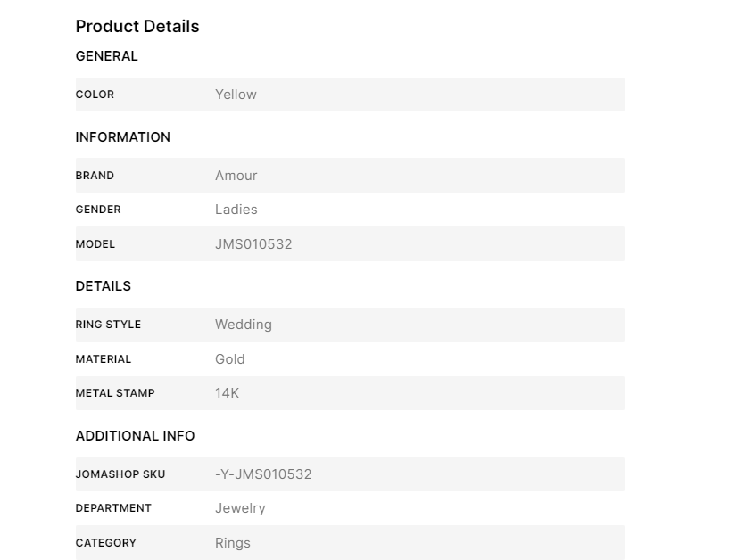Select the model number JMS010532 value

(x=253, y=244)
